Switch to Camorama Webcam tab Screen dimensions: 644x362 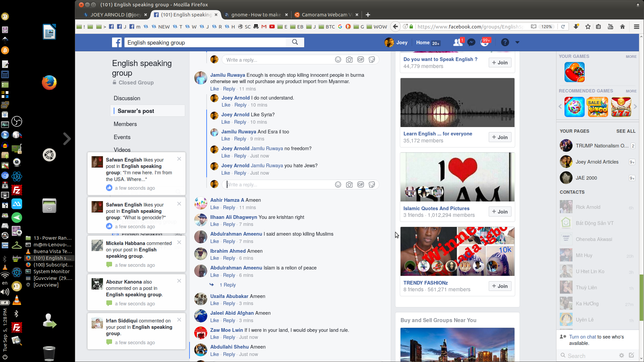pyautogui.click(x=326, y=15)
